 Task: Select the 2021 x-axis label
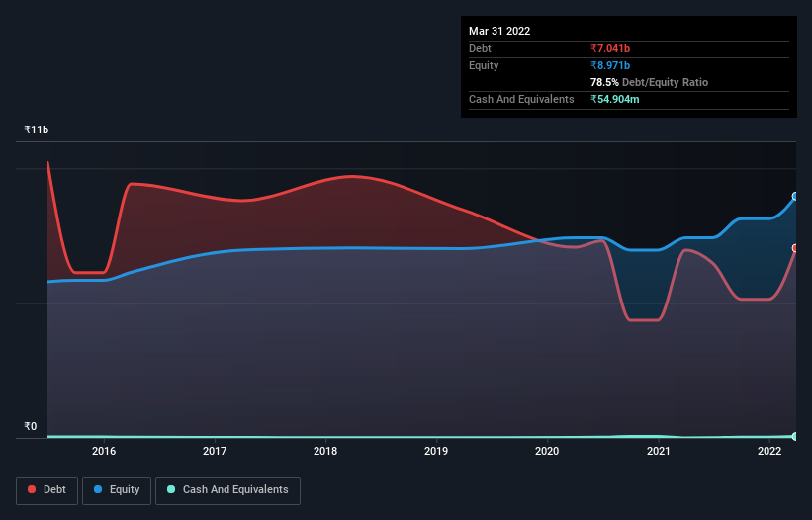658,451
